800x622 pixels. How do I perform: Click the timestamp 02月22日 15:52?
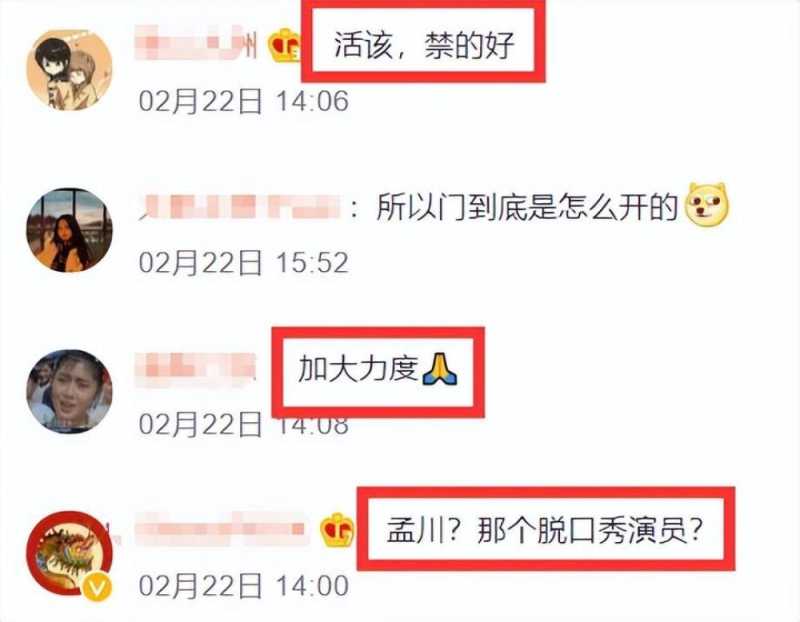(x=244, y=263)
